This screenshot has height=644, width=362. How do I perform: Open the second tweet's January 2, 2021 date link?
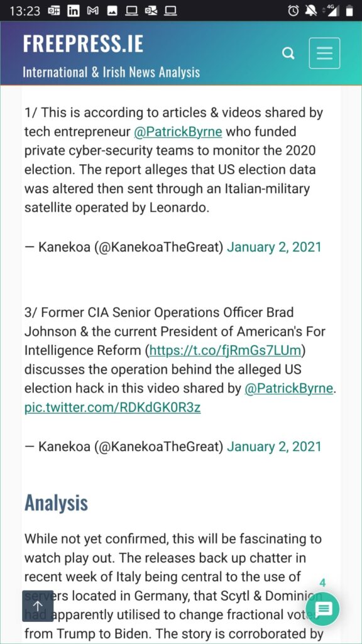[274, 447]
